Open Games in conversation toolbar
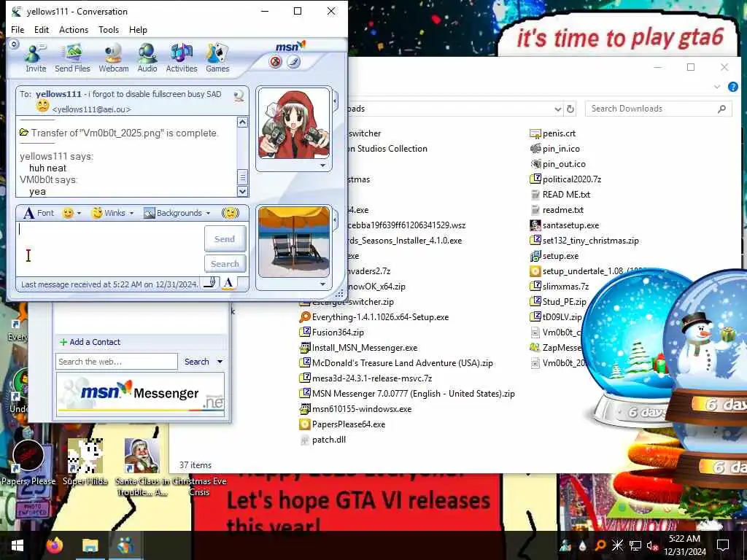 [x=217, y=58]
